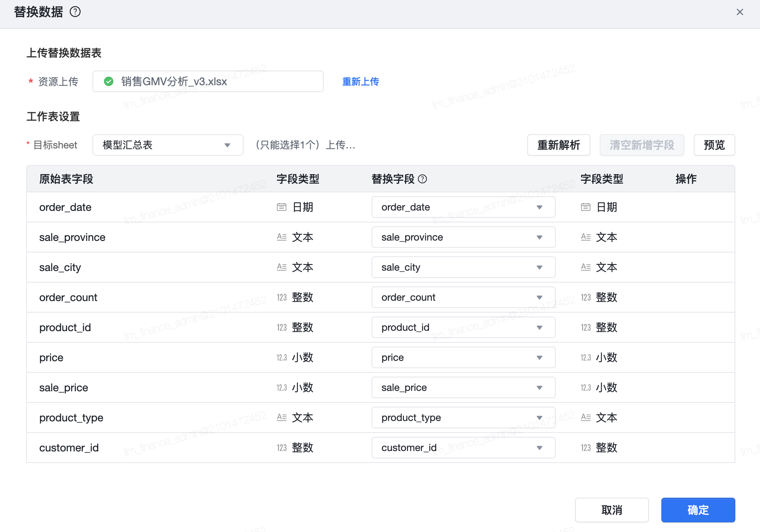
Task: Click the 取消 button
Action: [x=612, y=510]
